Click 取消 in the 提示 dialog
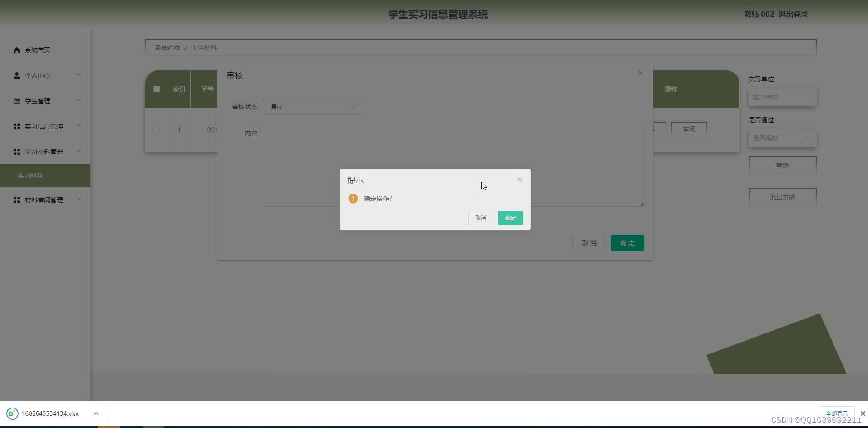This screenshot has width=868, height=428. pyautogui.click(x=480, y=218)
